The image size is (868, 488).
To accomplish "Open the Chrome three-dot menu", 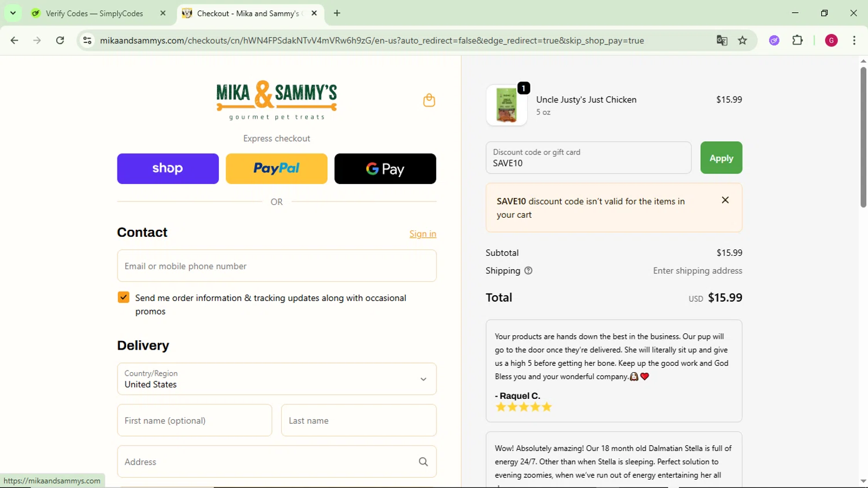I will coord(855,41).
